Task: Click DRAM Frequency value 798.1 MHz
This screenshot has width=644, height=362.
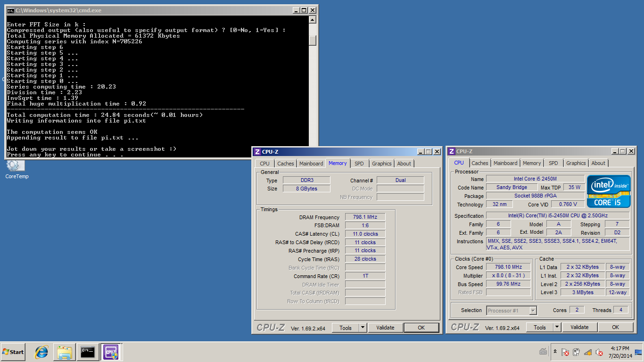Action: 365,217
